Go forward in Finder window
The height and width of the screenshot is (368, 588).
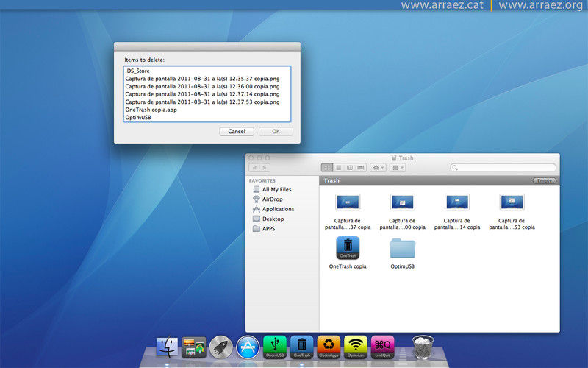pyautogui.click(x=265, y=168)
